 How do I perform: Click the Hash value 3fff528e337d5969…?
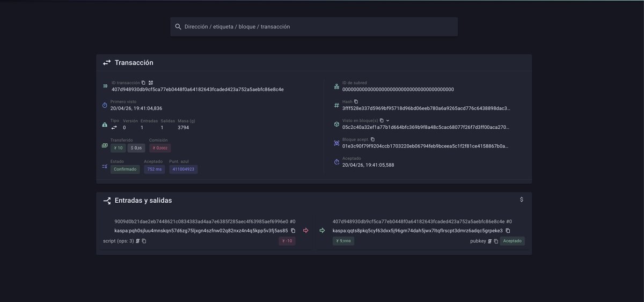click(426, 108)
